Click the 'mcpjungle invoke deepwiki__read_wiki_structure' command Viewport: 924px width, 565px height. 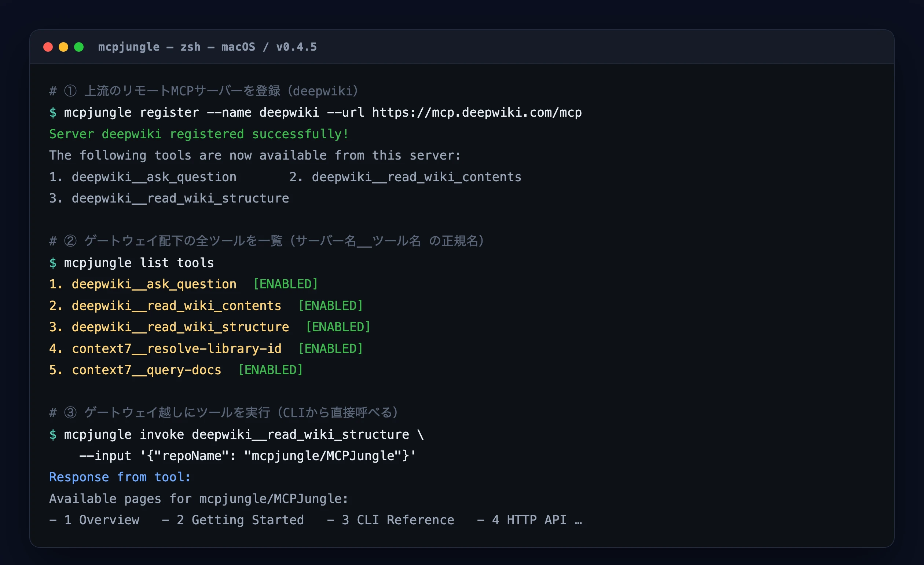236,434
